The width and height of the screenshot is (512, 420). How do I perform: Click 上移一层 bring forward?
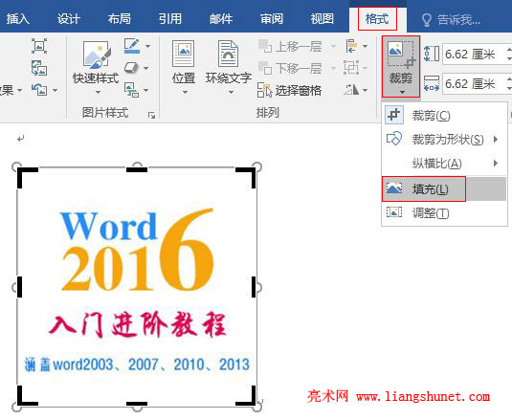[290, 46]
